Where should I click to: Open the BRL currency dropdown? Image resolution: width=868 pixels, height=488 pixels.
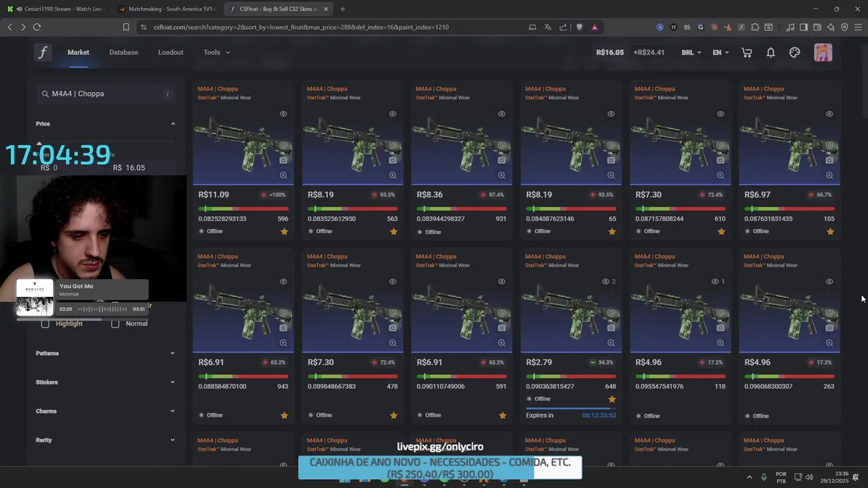(x=692, y=52)
